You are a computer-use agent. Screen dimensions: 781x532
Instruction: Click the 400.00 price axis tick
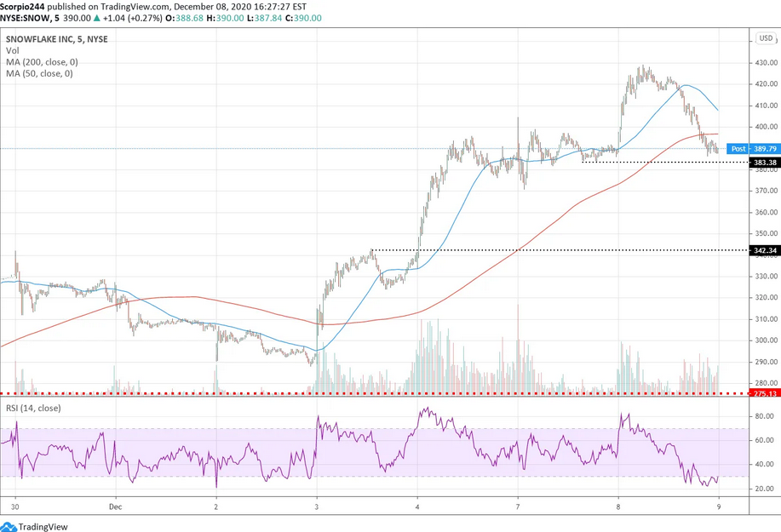766,127
